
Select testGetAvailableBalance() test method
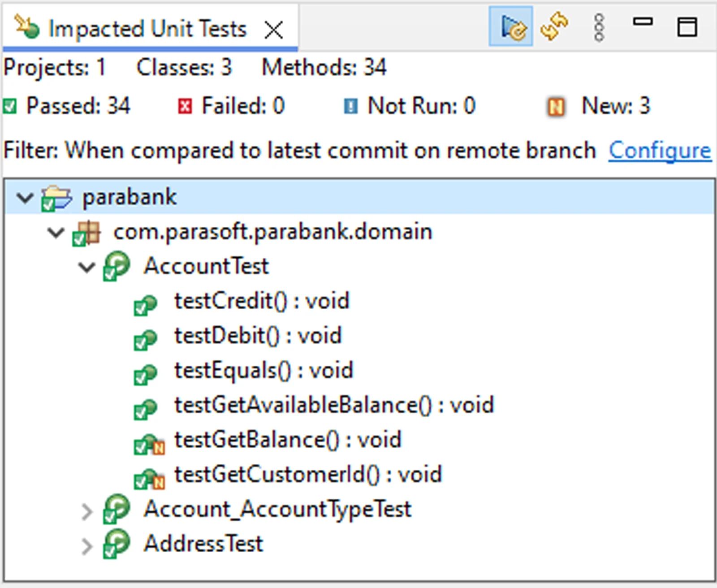pyautogui.click(x=334, y=405)
